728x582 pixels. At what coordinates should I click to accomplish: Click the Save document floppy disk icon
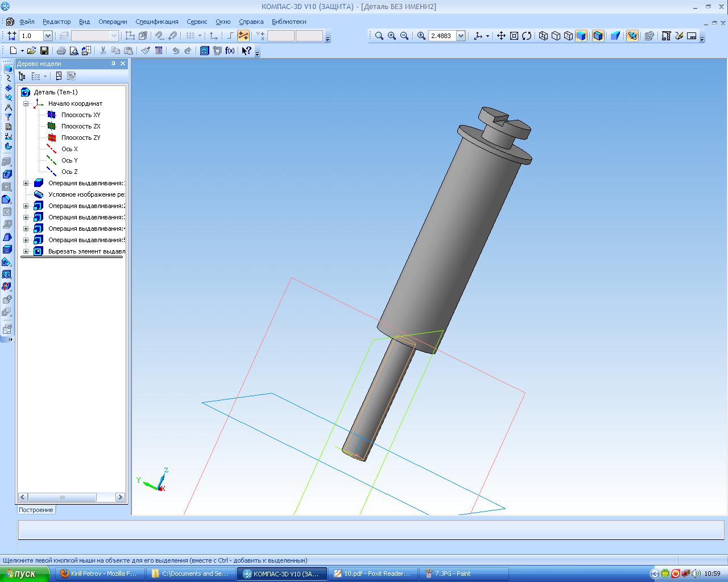coord(44,51)
